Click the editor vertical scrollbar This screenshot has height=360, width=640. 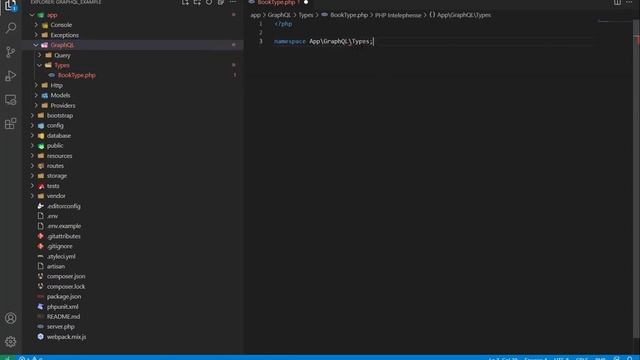[x=636, y=180]
